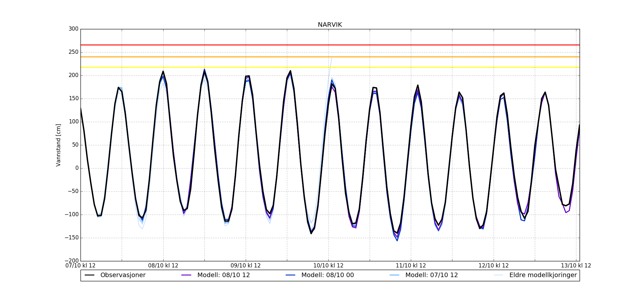
Task: Click the purple legend line swatch
Action: click(x=186, y=275)
